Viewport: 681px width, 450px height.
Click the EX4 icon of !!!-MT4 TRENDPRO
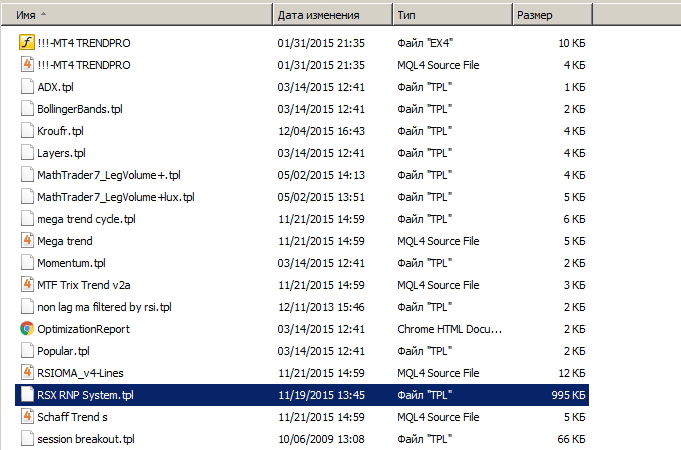tap(27, 43)
